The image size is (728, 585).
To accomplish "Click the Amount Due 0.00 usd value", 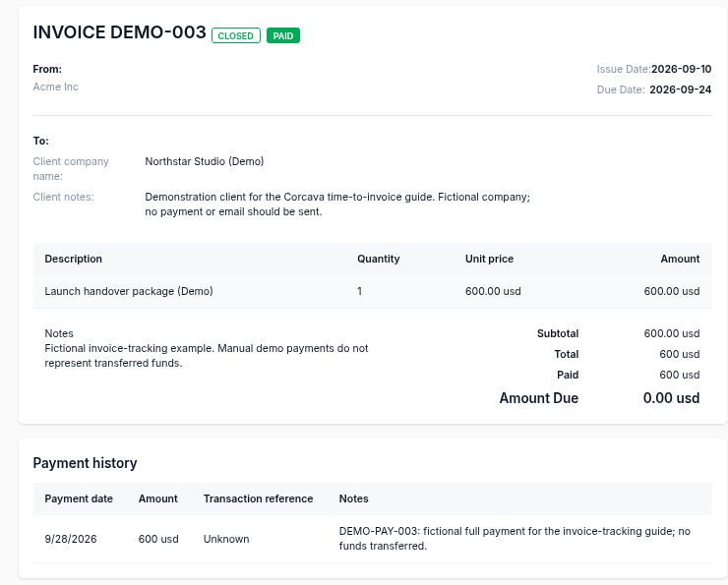I will pos(671,398).
